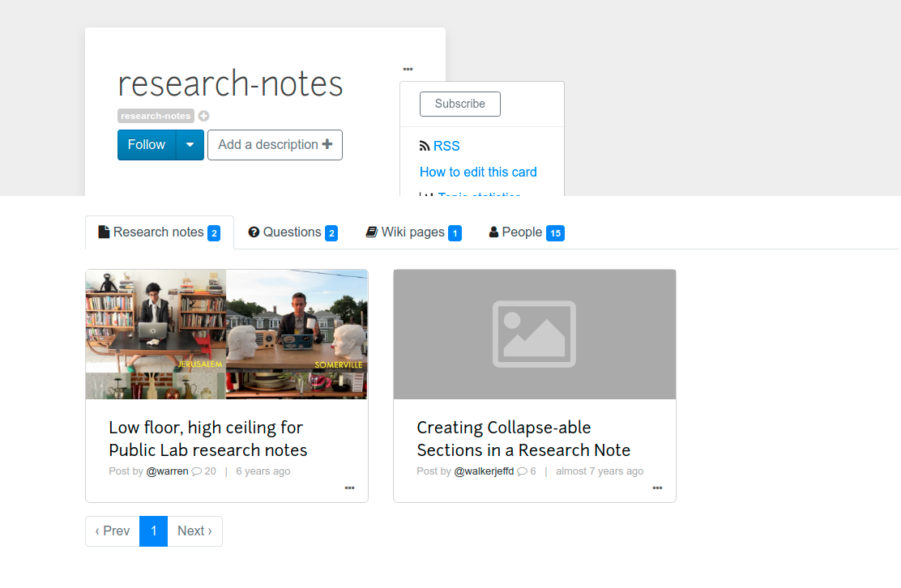This screenshot has height=588, width=901.
Task: Open the options menu on the Low floor note card
Action: [349, 488]
